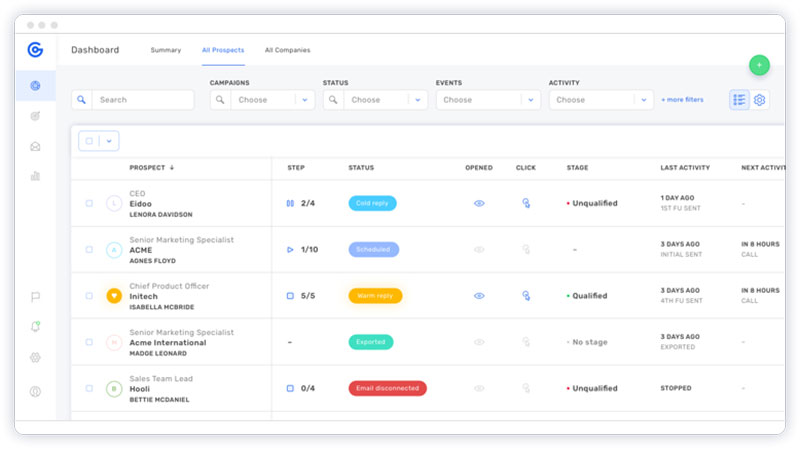Image resolution: width=800 pixels, height=449 pixels.
Task: Click the search magnifier icon in the Search box
Action: (82, 100)
